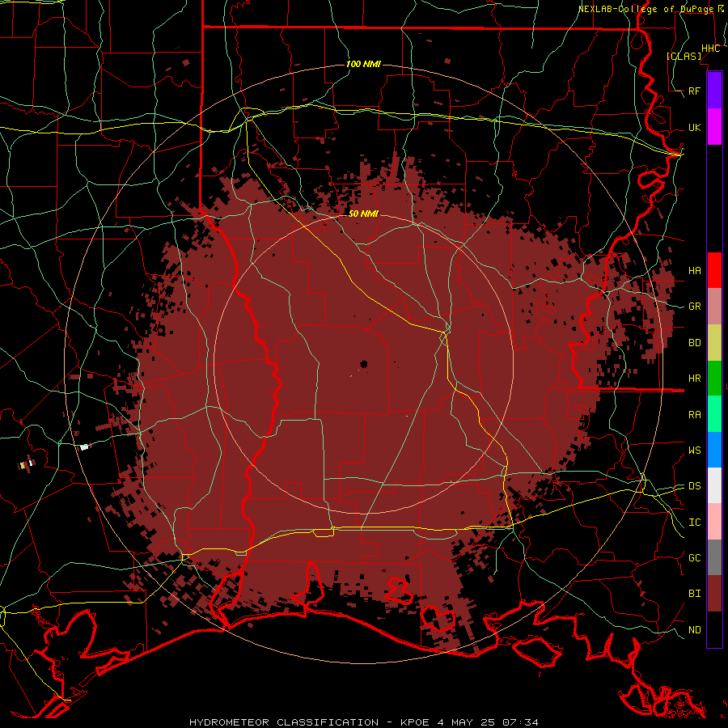
Task: Click the UK legend label
Action: click(695, 127)
